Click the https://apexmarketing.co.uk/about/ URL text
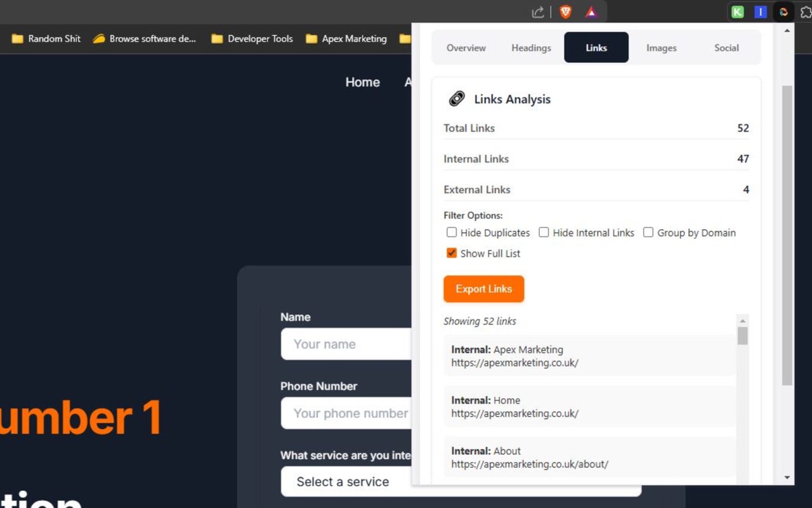The height and width of the screenshot is (508, 812). click(530, 464)
